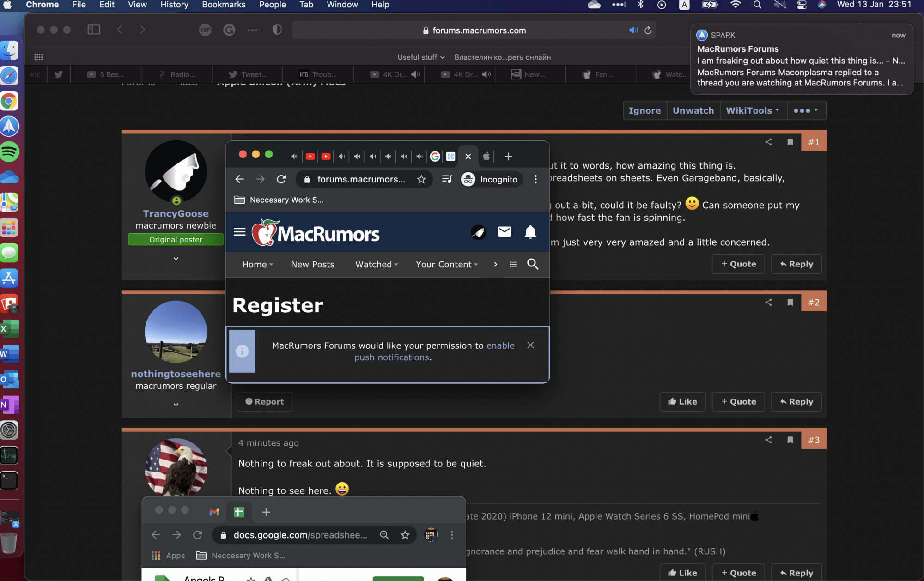Open the People menu
The width and height of the screenshot is (924, 581).
click(272, 5)
